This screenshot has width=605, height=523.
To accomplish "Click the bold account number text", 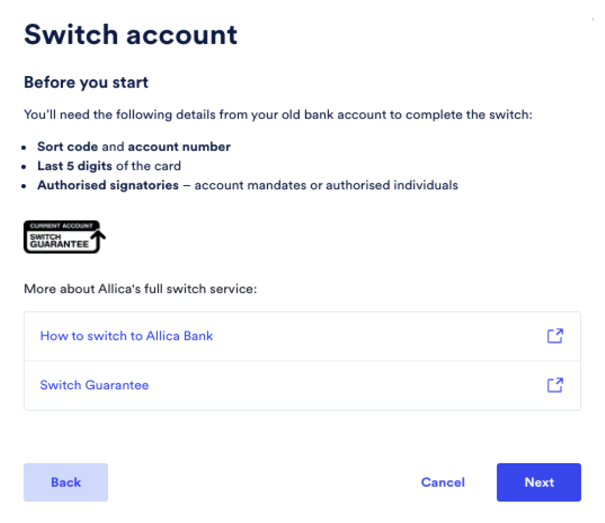I will pyautogui.click(x=179, y=147).
